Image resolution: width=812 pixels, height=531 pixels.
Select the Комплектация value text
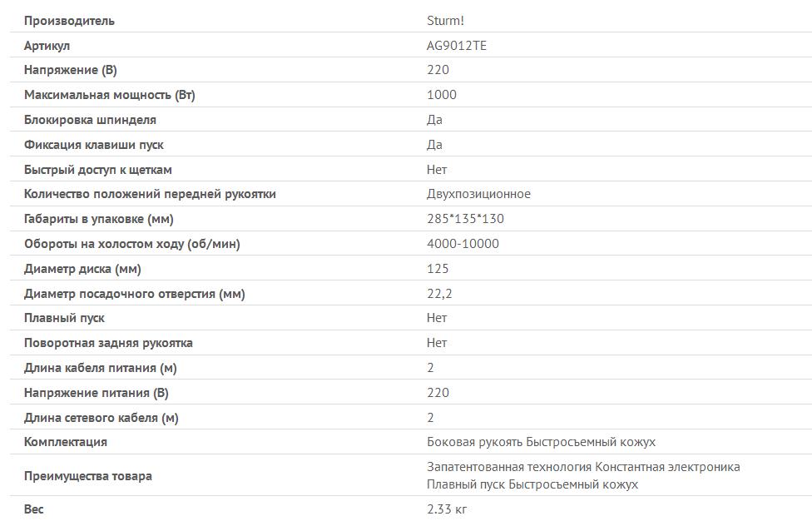click(541, 443)
